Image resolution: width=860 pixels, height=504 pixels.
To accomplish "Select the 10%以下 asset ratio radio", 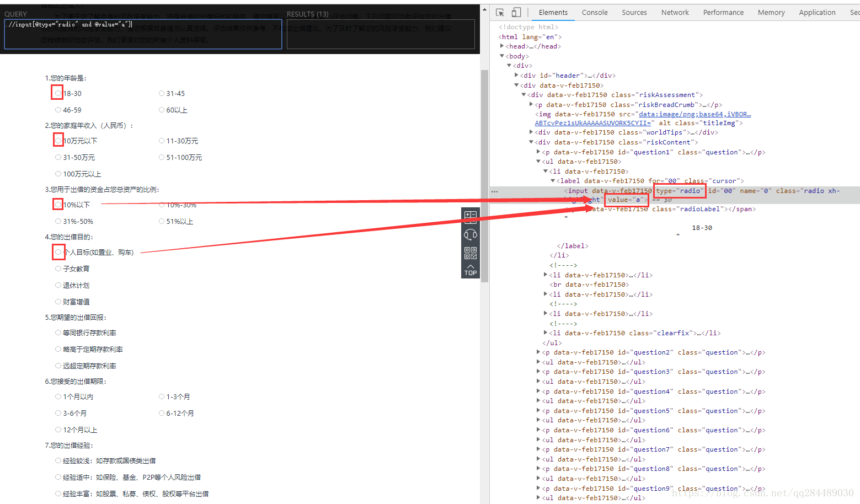I will point(58,205).
